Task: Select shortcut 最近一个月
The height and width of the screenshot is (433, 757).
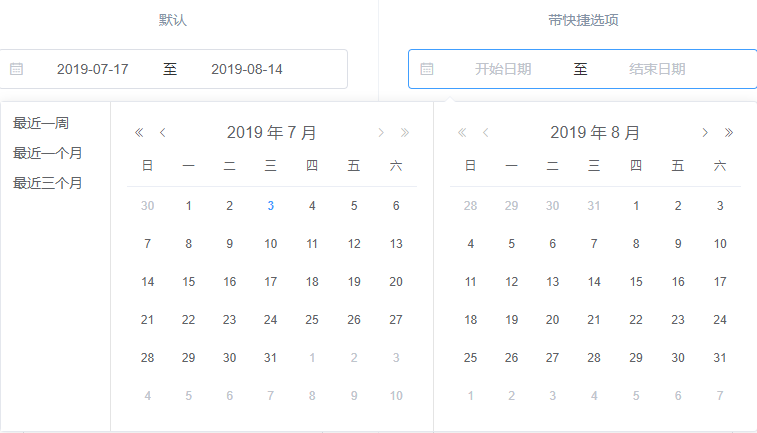Action: point(48,153)
